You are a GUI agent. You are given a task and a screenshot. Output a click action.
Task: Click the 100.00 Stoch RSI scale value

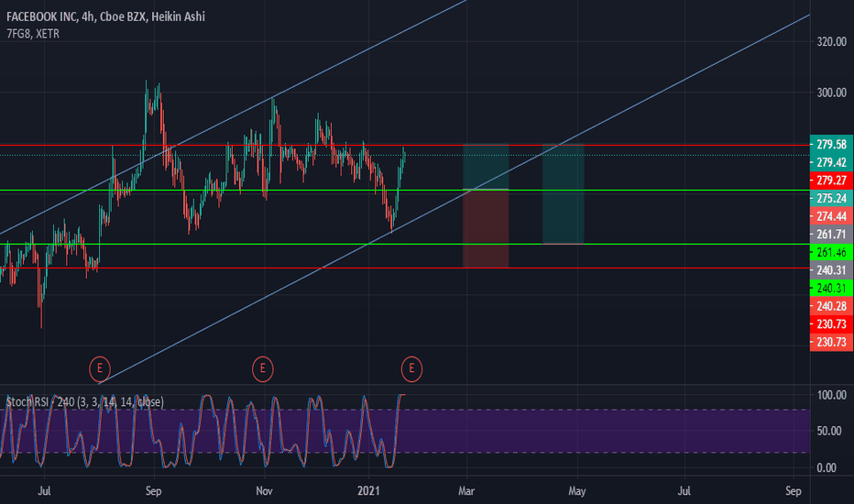coord(832,395)
